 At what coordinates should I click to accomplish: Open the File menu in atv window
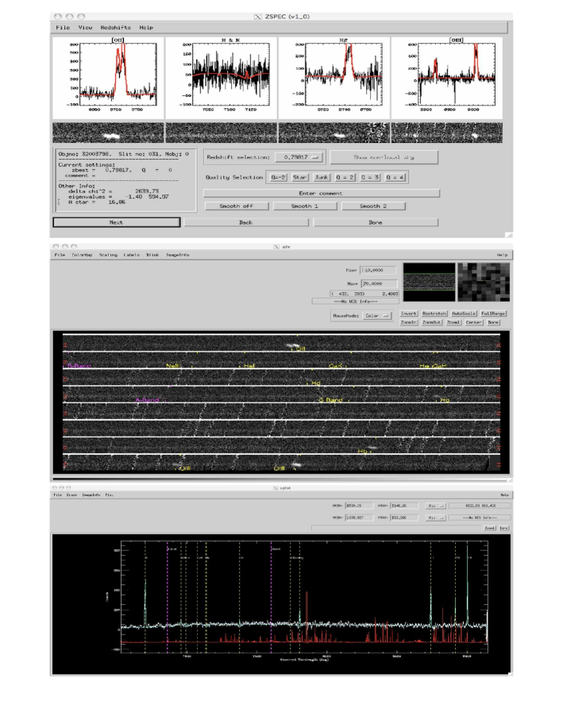point(60,255)
